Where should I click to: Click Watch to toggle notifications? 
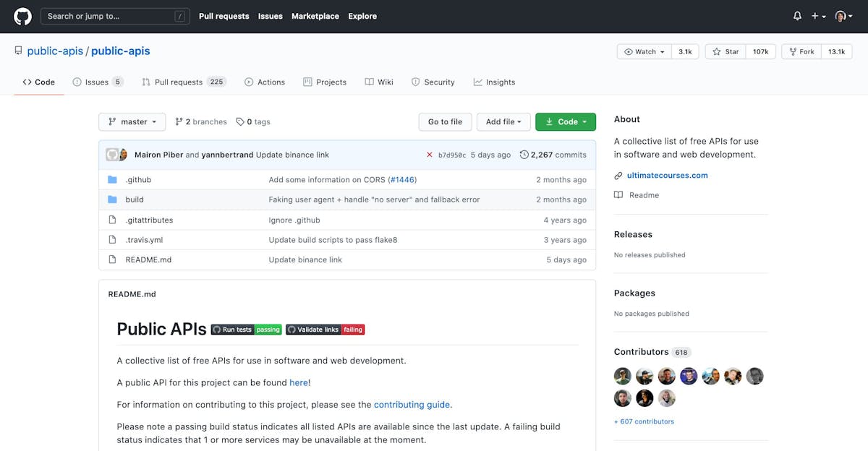click(x=642, y=51)
